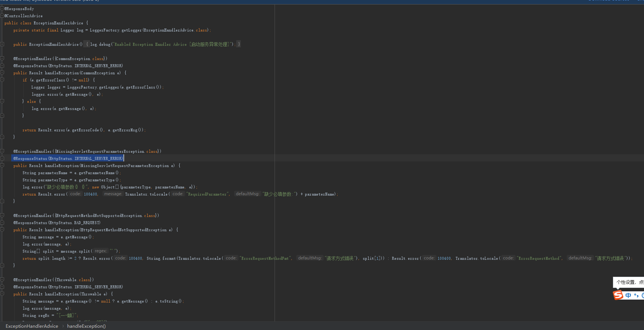Viewport: 644px width, 330px height.
Task: Click 'return Result.error(e.getErrorCode()' statement
Action: click(x=84, y=130)
